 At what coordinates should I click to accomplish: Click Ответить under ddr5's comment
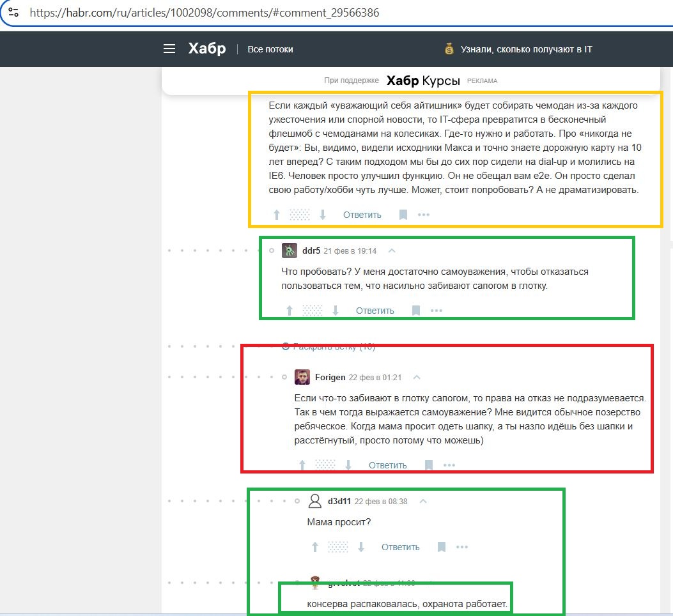tap(375, 311)
